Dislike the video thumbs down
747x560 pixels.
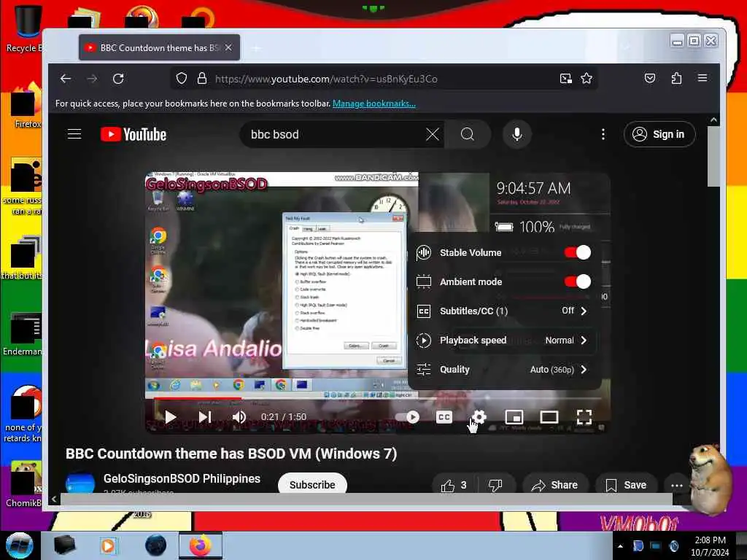coord(495,485)
